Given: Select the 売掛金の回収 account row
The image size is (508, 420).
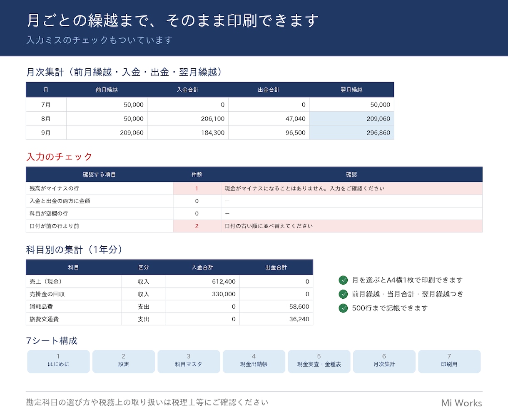Looking at the screenshot, I should point(169,294).
